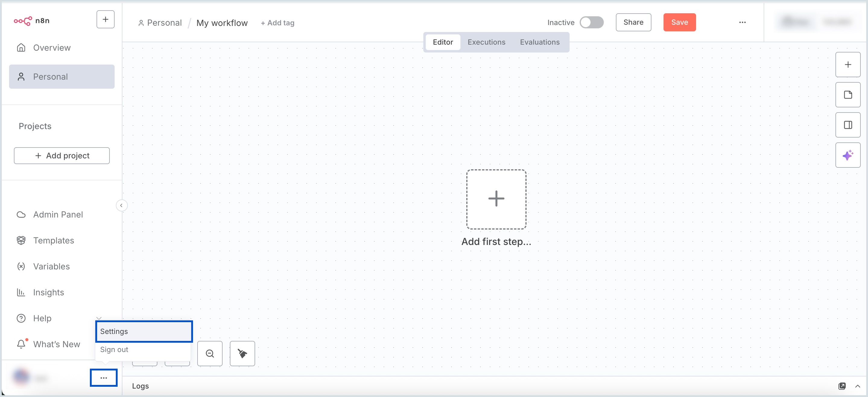Open the AI assistant sparkle icon
Screen dimensions: 868x397
(848, 155)
